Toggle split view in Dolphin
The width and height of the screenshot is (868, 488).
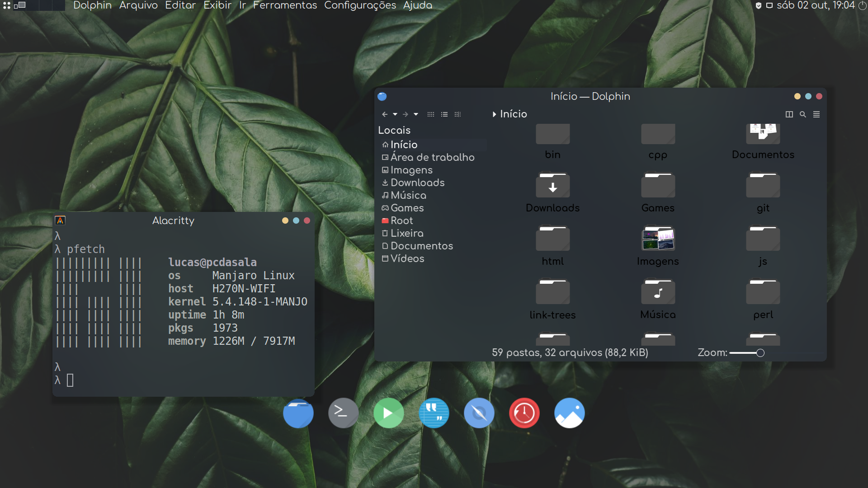(789, 114)
